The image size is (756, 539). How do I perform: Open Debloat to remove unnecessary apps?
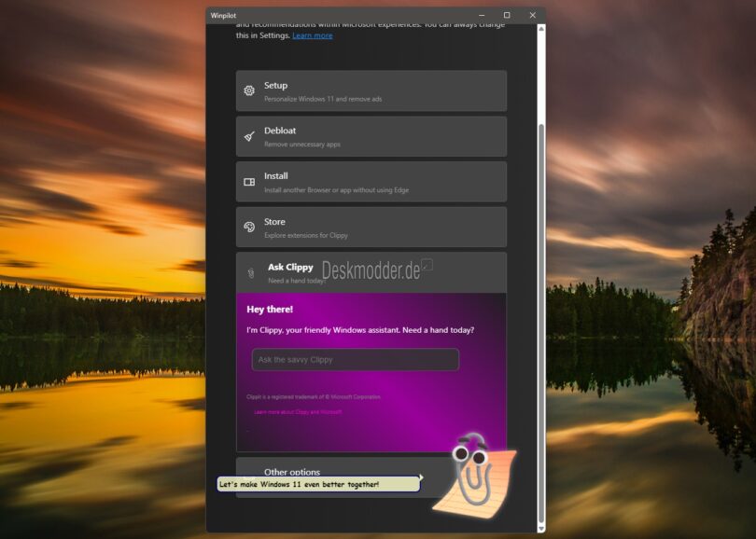coord(371,136)
